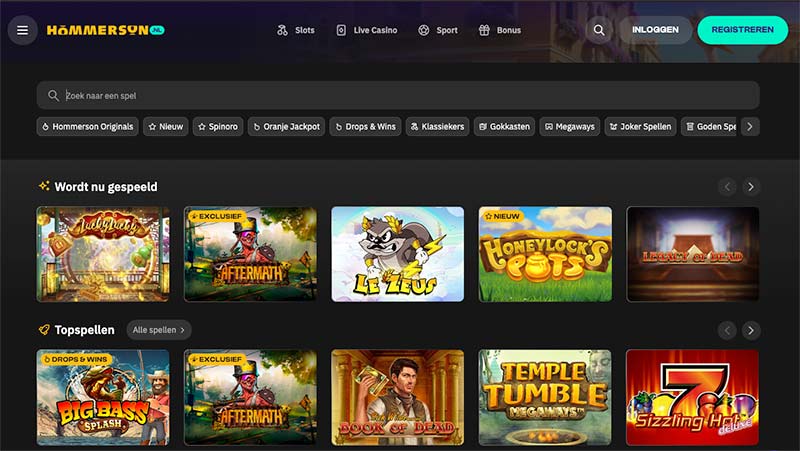Open 'Alle spellen' link

coord(159,330)
